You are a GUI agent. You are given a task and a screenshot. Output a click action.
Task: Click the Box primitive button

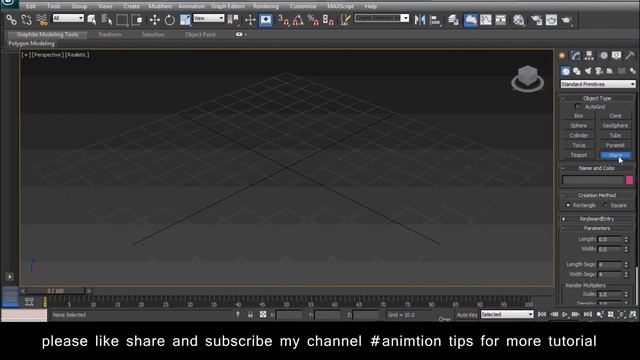click(578, 116)
